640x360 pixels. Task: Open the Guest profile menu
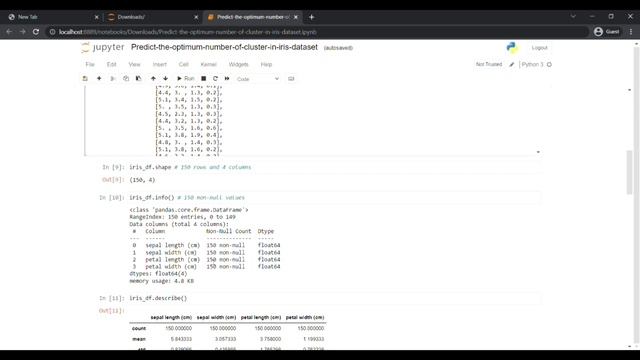(607, 31)
